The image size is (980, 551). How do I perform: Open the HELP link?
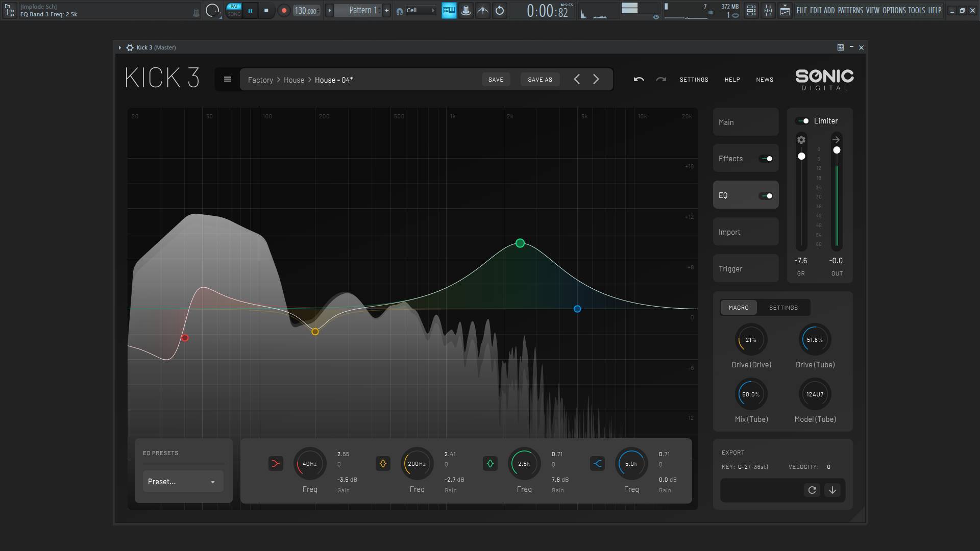point(732,80)
